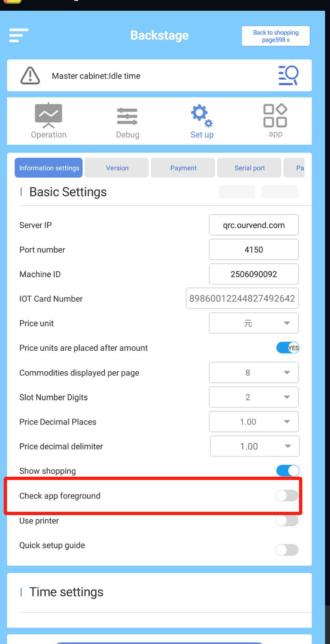Enable the Check app foreground switch
Viewport: 330px width, 644px height.
point(287,496)
